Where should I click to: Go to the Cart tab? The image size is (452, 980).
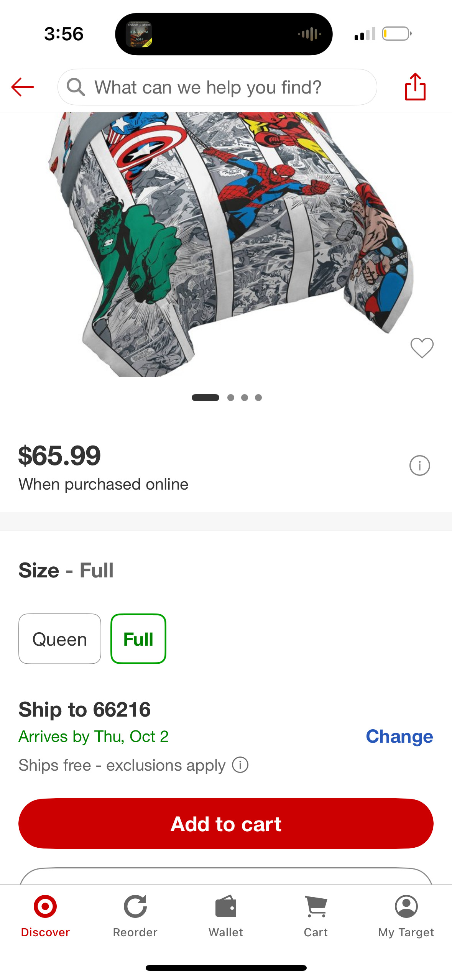pos(316,916)
